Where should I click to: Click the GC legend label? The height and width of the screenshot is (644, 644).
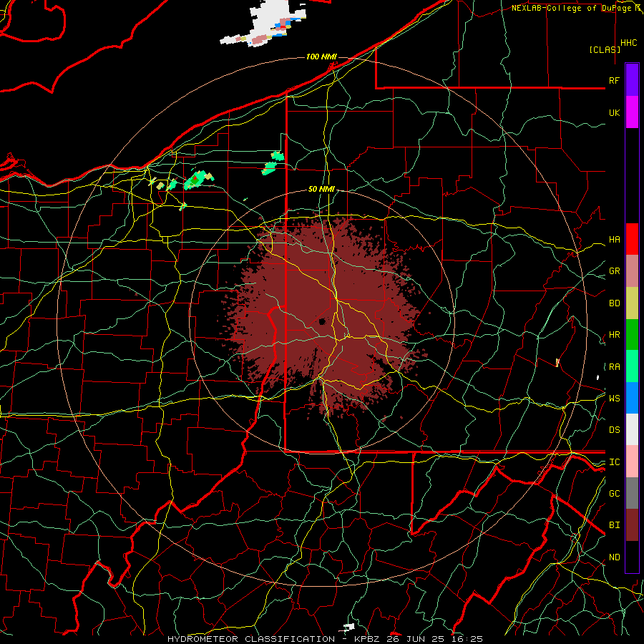point(614,493)
